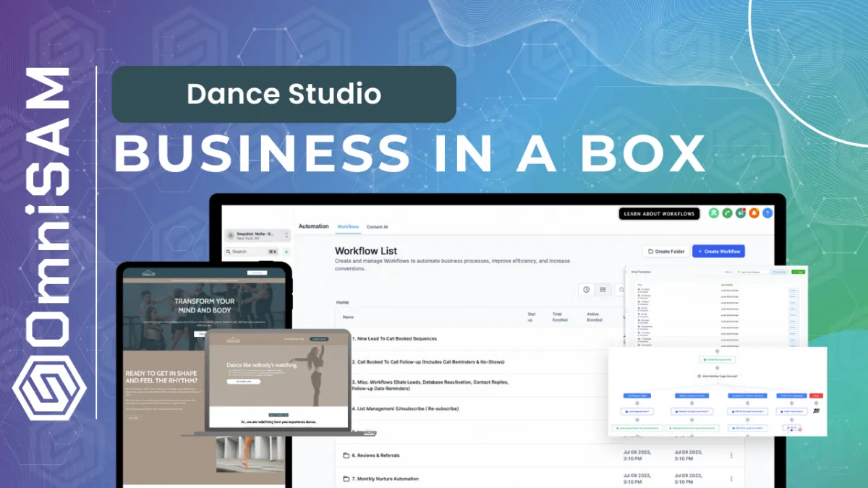This screenshot has width=868, height=488.
Task: Switch to recent view with clock icon
Action: coord(586,289)
